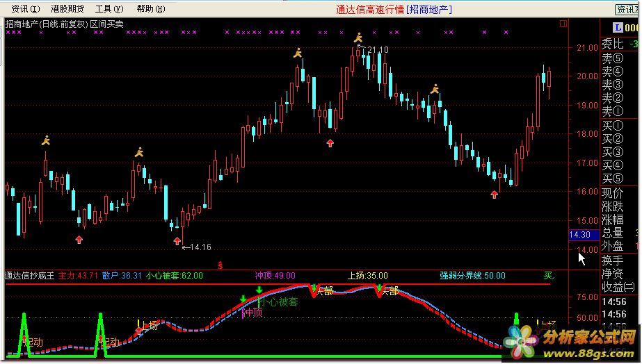The width and height of the screenshot is (642, 364).
Task: Click the small red box icon atop the chart
Action: [x=563, y=24]
